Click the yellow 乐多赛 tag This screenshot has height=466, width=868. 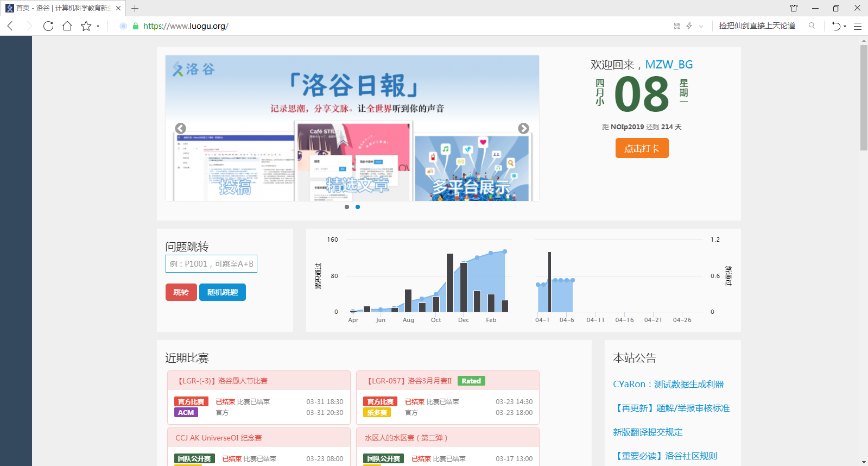[377, 413]
